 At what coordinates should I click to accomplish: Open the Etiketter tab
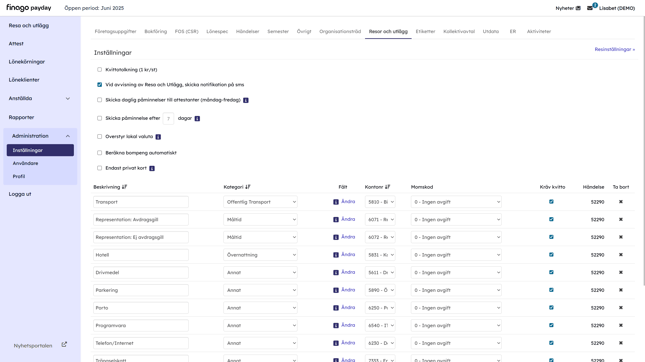click(425, 31)
